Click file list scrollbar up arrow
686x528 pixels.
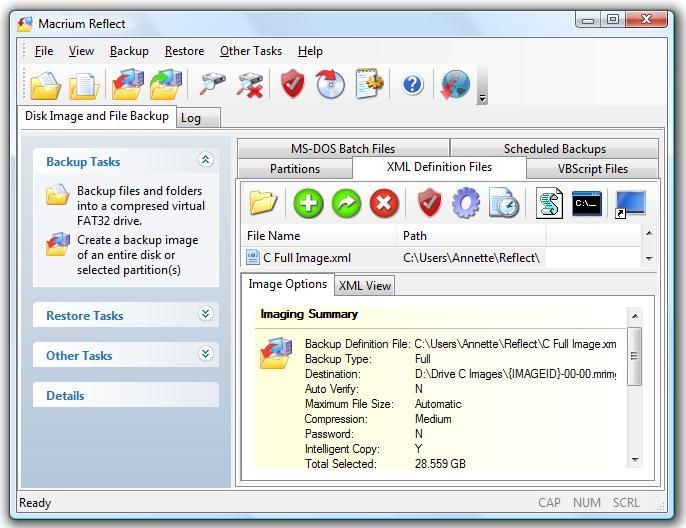(649, 233)
